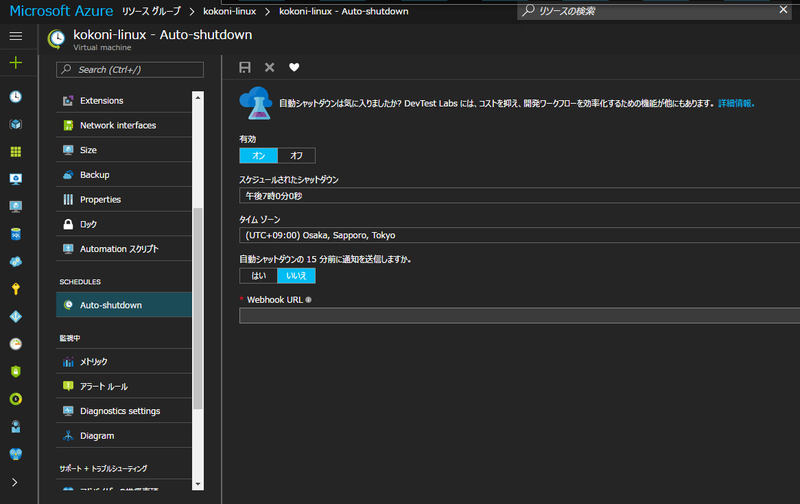Click magnifier icon in the resource search bar
Viewport: 800px width, 504px height.
click(529, 10)
